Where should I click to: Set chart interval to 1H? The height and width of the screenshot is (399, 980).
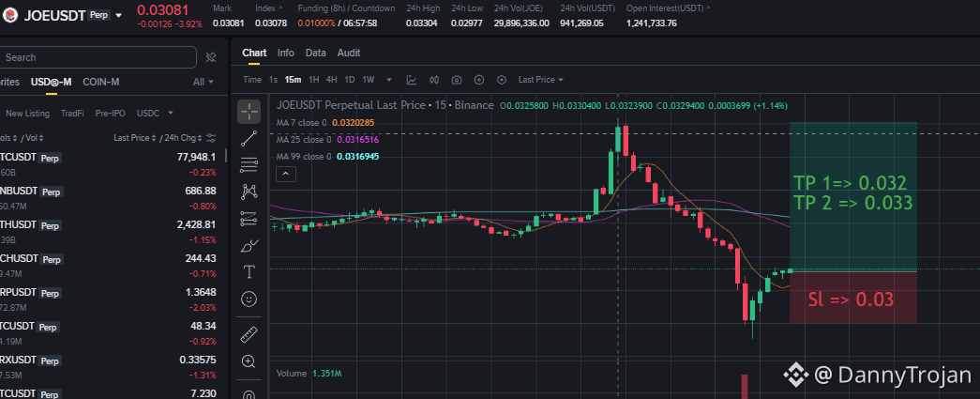point(314,80)
